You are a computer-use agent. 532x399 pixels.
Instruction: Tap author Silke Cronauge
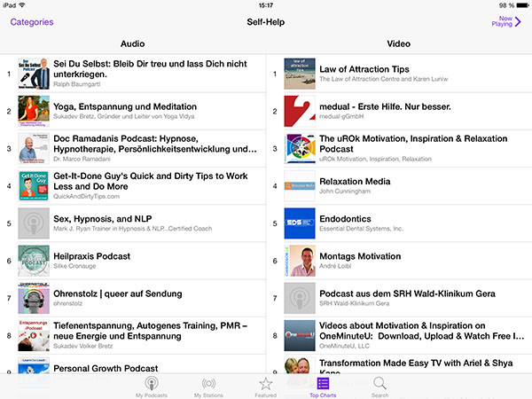[74, 266]
